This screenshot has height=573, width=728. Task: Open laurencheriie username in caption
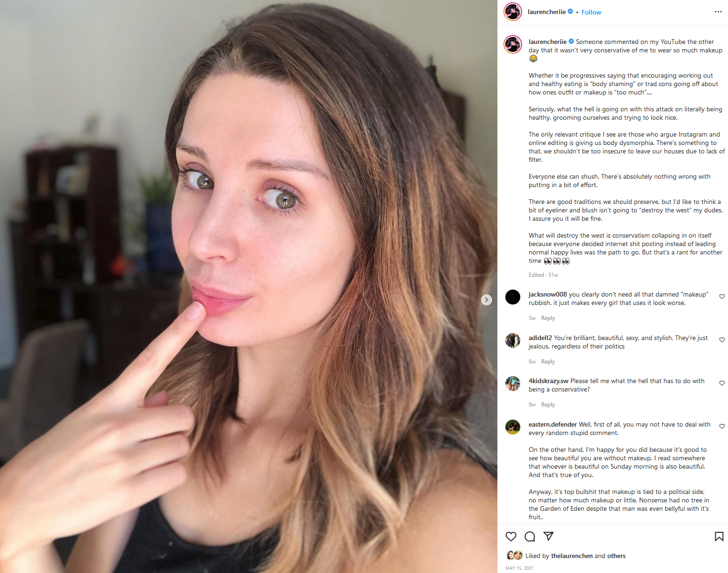[x=547, y=42]
